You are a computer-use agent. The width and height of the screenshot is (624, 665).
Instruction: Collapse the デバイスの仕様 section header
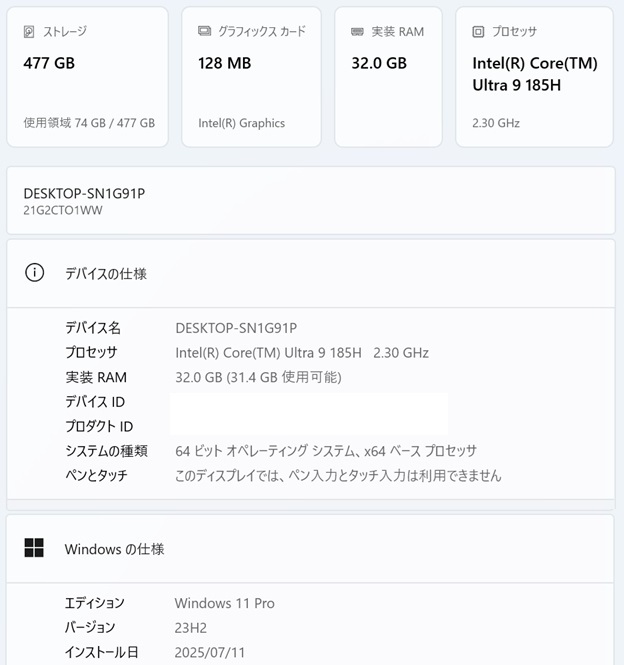(310, 273)
